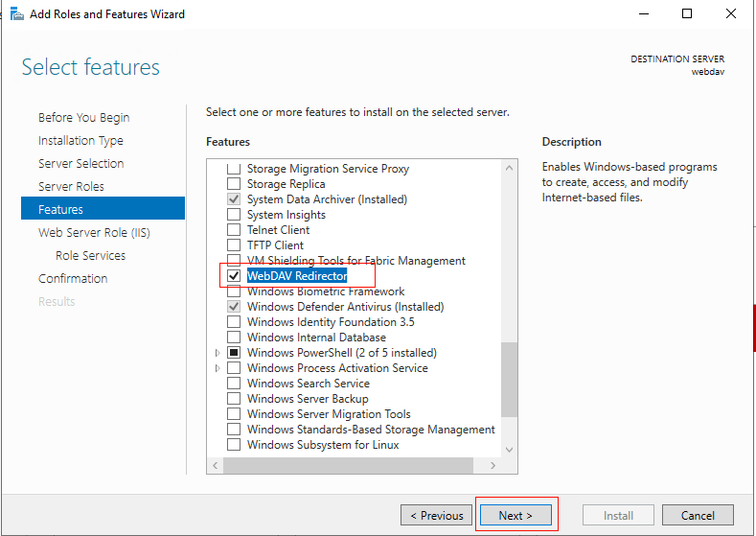Image resolution: width=756 pixels, height=536 pixels.
Task: Click the horizontal scrollbar right arrow
Action: [x=493, y=466]
